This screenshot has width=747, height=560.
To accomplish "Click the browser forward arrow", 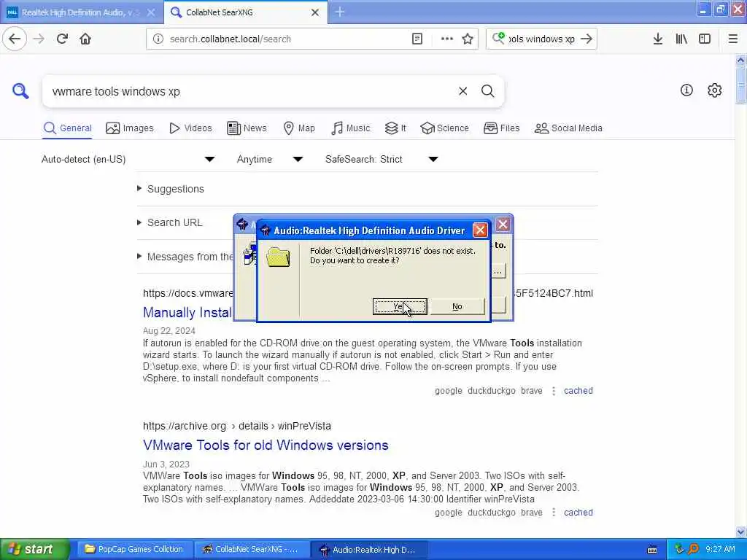I will coord(39,39).
